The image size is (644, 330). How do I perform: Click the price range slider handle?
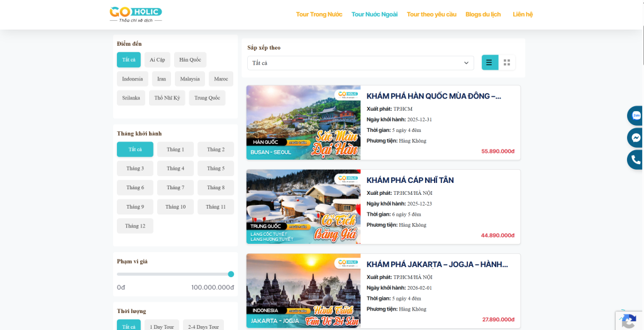[231, 274]
